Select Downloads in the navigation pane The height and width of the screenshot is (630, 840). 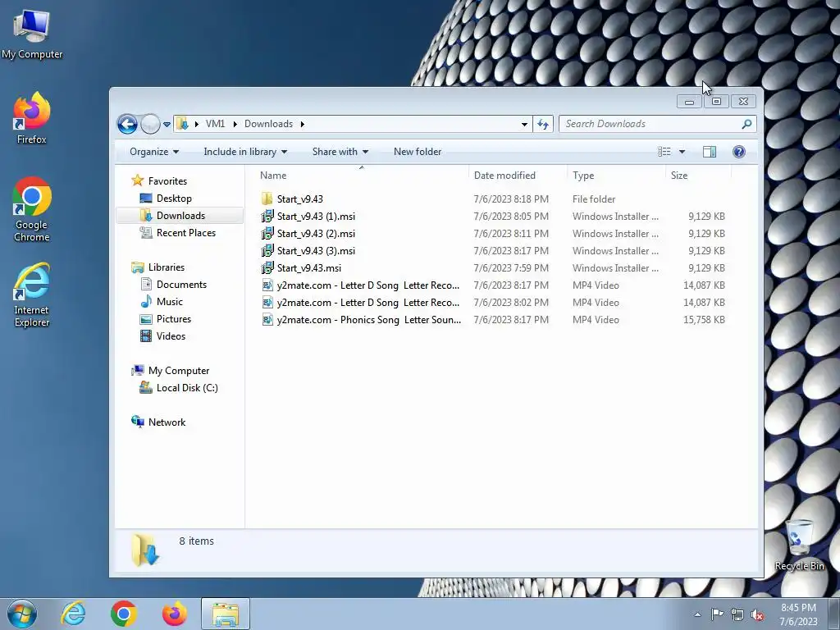click(x=180, y=216)
